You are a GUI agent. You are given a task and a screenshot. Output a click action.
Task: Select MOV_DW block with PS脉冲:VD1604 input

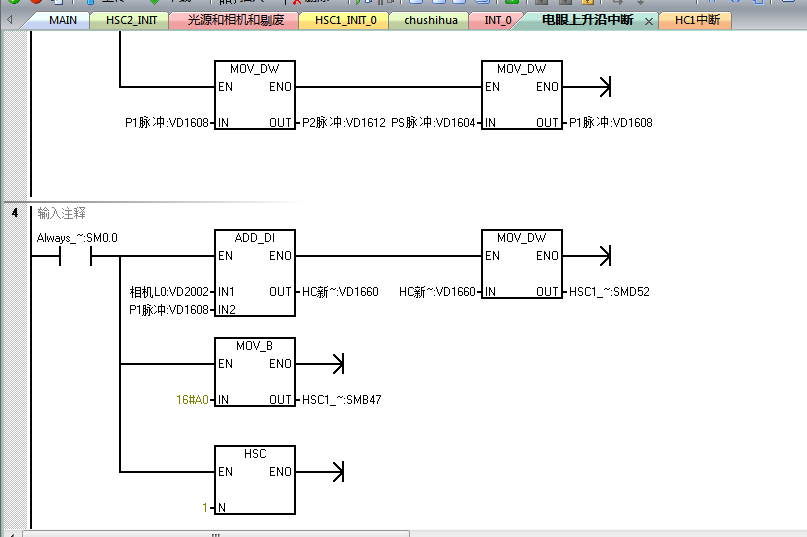[x=521, y=95]
